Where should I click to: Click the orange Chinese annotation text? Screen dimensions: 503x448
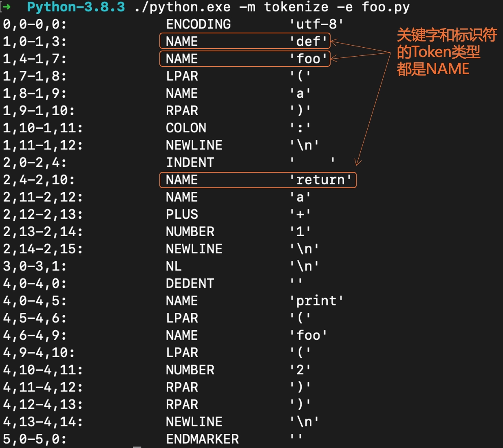pyautogui.click(x=446, y=52)
